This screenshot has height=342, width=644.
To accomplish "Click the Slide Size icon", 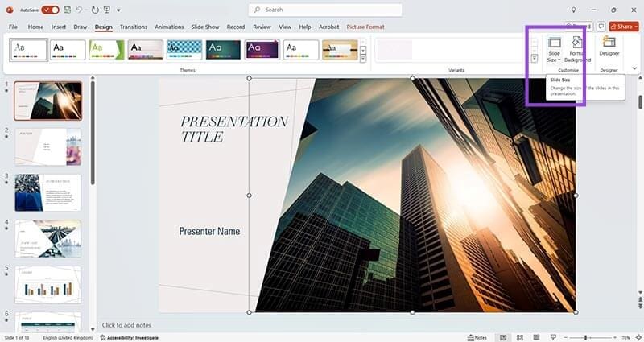I will pyautogui.click(x=554, y=43).
